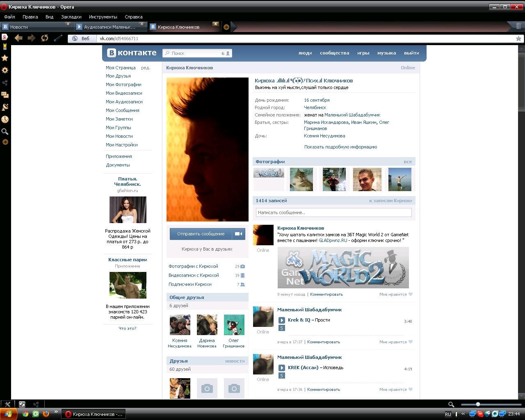
Task: Click the 'Отправить сообщение' button
Action: pos(201,234)
